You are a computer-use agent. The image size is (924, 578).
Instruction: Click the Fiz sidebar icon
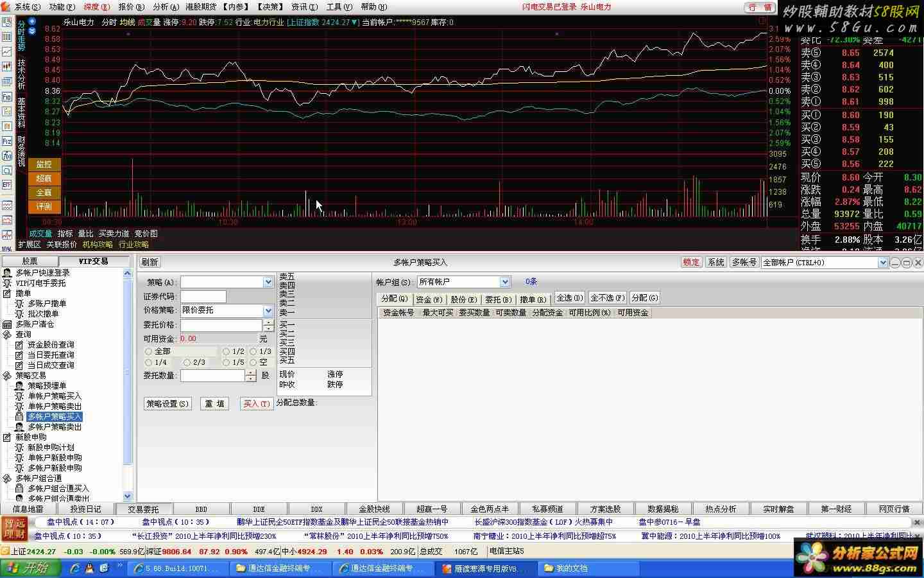click(6, 141)
